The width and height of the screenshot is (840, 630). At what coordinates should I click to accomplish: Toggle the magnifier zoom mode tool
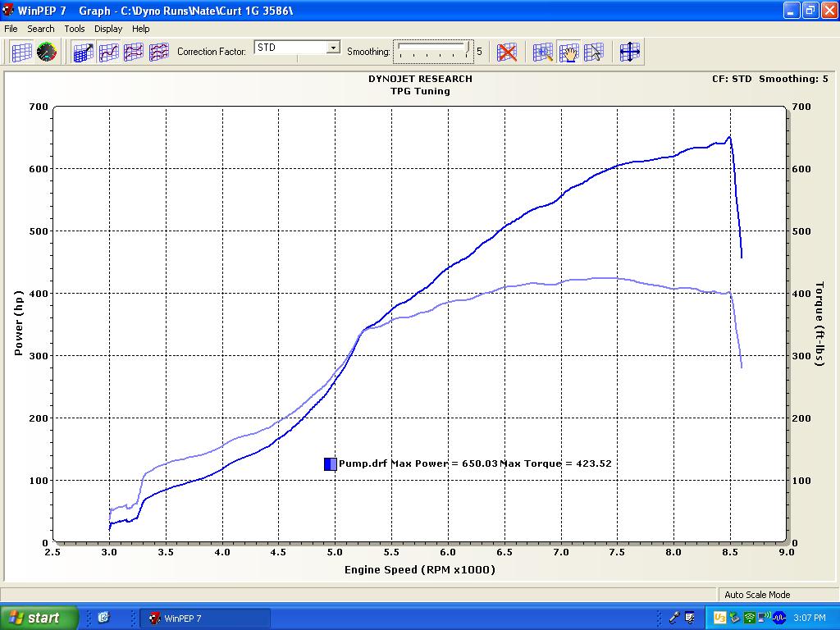click(543, 52)
